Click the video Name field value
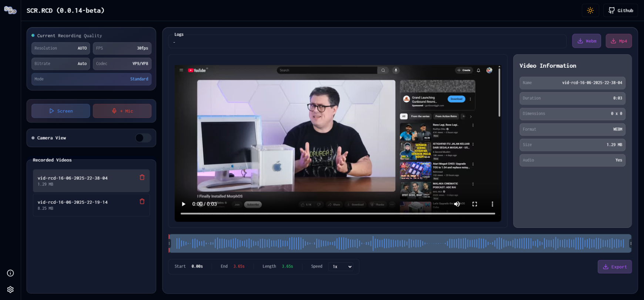The height and width of the screenshot is (300, 644). [x=592, y=83]
